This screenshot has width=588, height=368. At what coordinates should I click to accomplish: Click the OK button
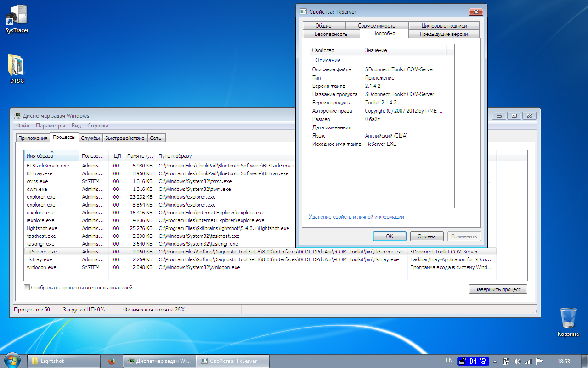tap(390, 236)
